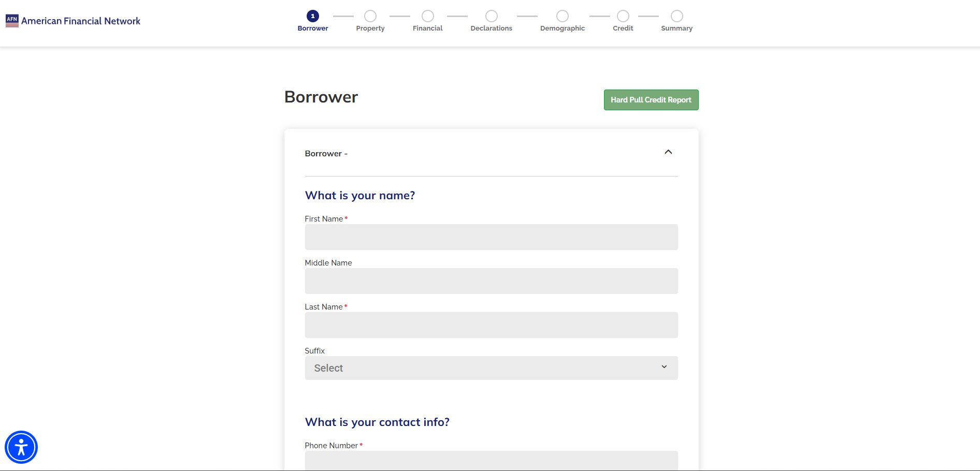Click Hard Pull Credit Report button
Viewport: 980px width, 471px height.
pos(651,100)
